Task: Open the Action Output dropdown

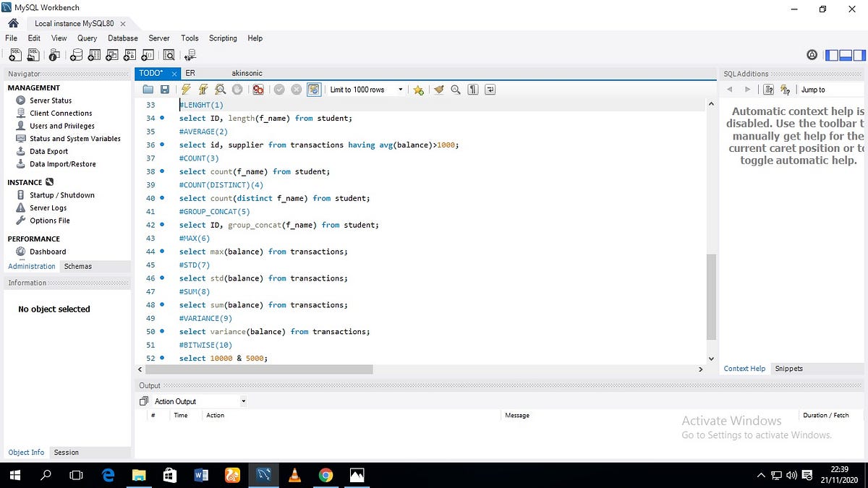Action: click(x=243, y=401)
